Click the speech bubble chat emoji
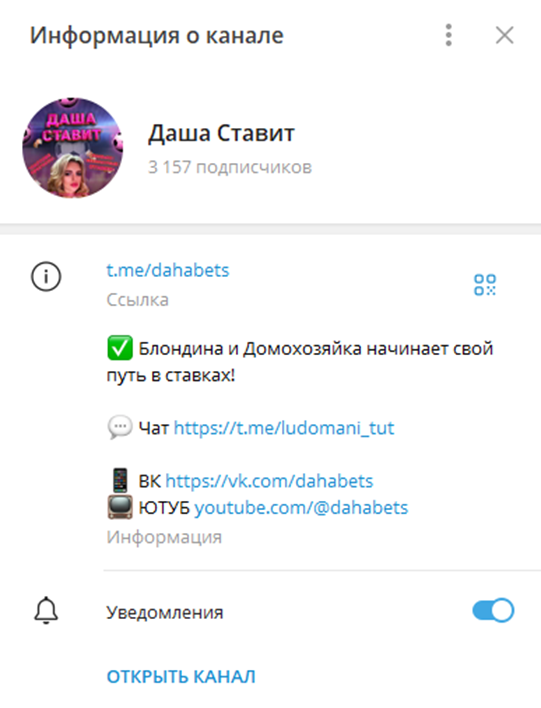 120,427
